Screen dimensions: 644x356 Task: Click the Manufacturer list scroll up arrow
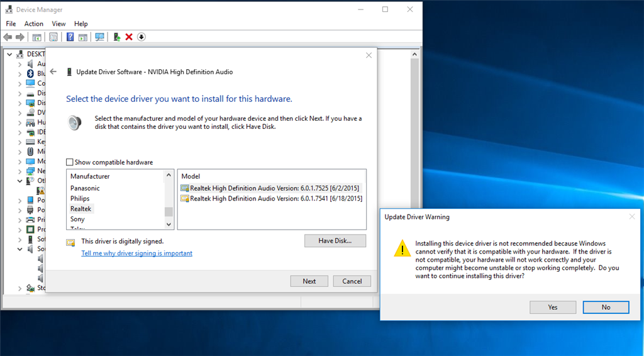(x=169, y=175)
